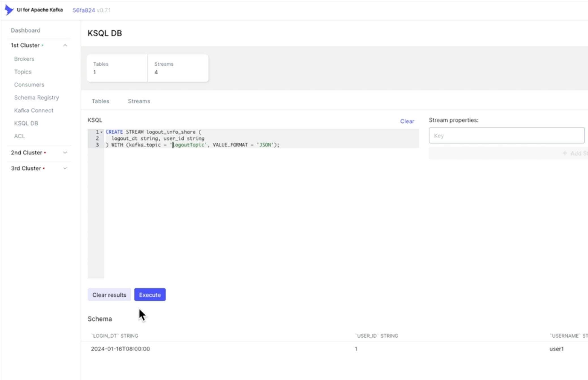Viewport: 588px width, 380px height.
Task: Go to the Topics page
Action: (23, 72)
